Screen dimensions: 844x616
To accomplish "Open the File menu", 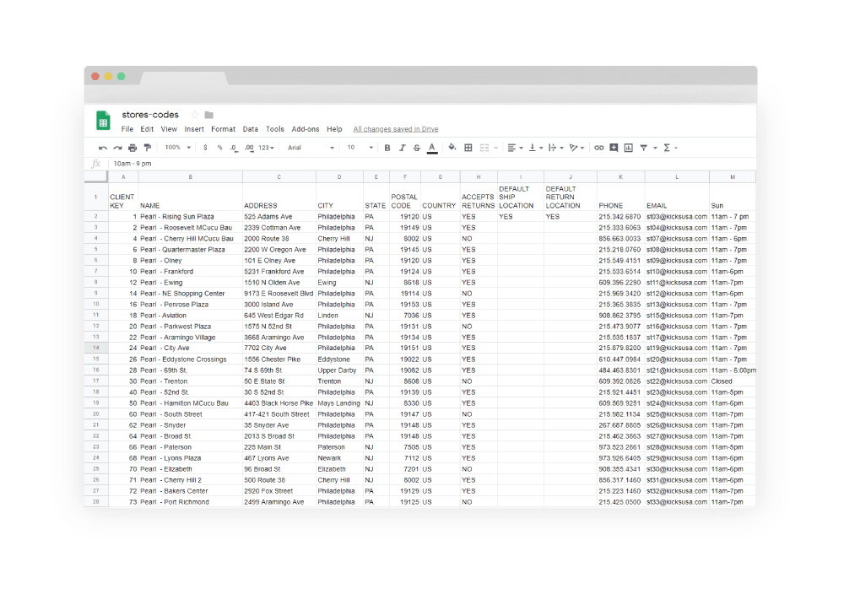I will (x=127, y=129).
